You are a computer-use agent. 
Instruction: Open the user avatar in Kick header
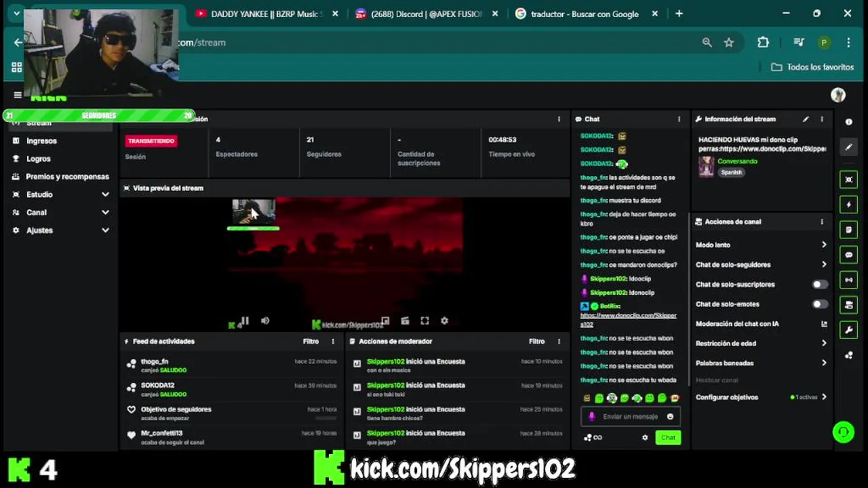click(x=838, y=95)
